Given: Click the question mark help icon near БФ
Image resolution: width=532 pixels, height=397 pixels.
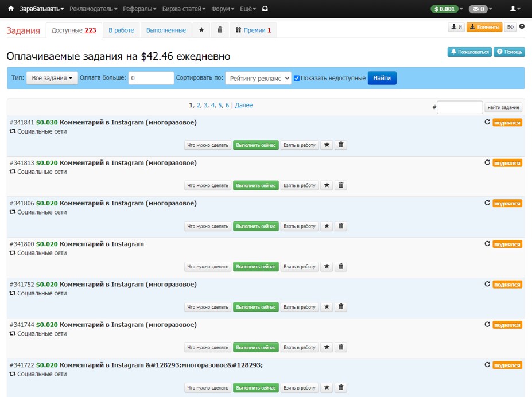Looking at the screenshot, I should pos(522,26).
